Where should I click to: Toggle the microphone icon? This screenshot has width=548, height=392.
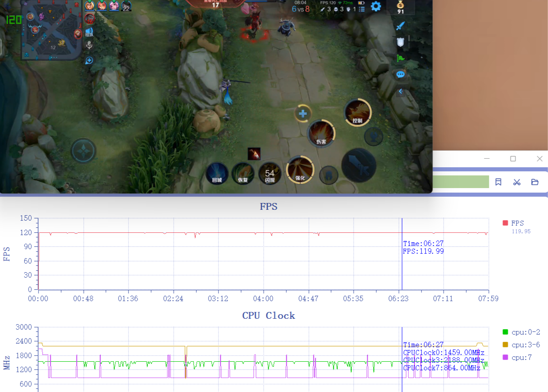coord(90,45)
